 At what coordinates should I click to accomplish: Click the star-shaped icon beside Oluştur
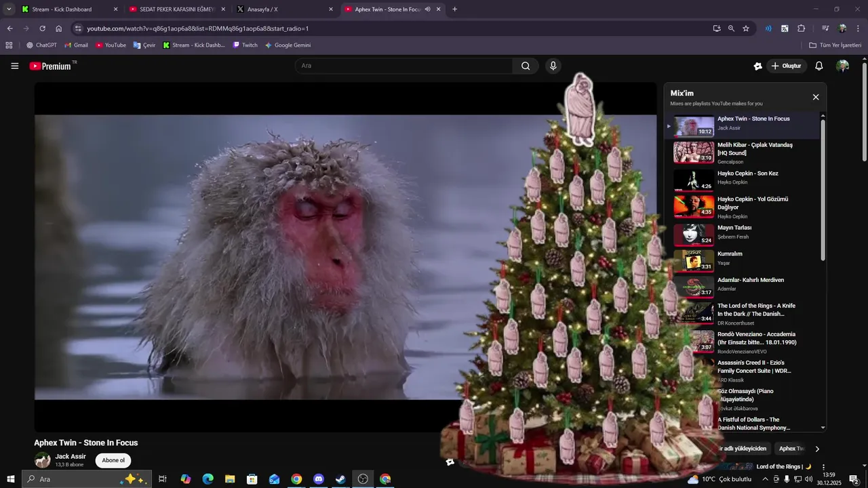pos(758,66)
